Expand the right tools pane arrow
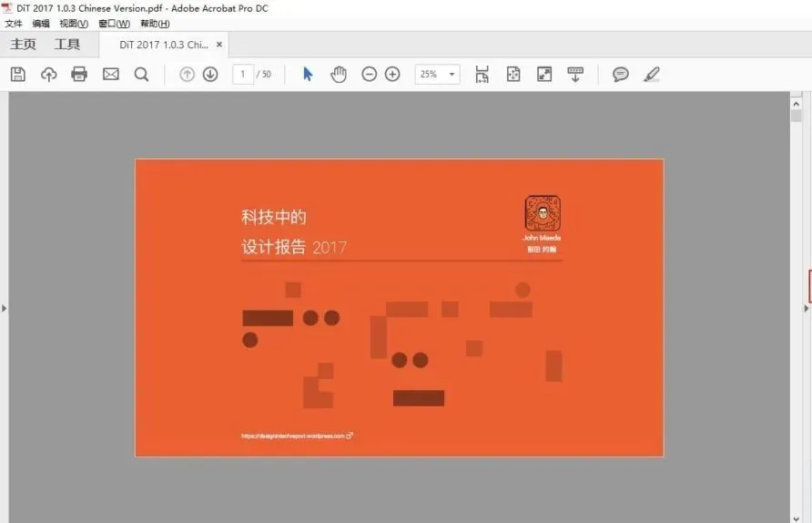This screenshot has width=812, height=523. coord(807,308)
